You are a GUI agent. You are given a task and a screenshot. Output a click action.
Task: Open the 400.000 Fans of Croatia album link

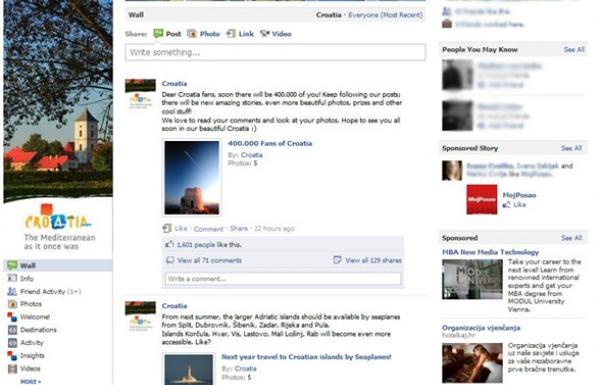[270, 144]
